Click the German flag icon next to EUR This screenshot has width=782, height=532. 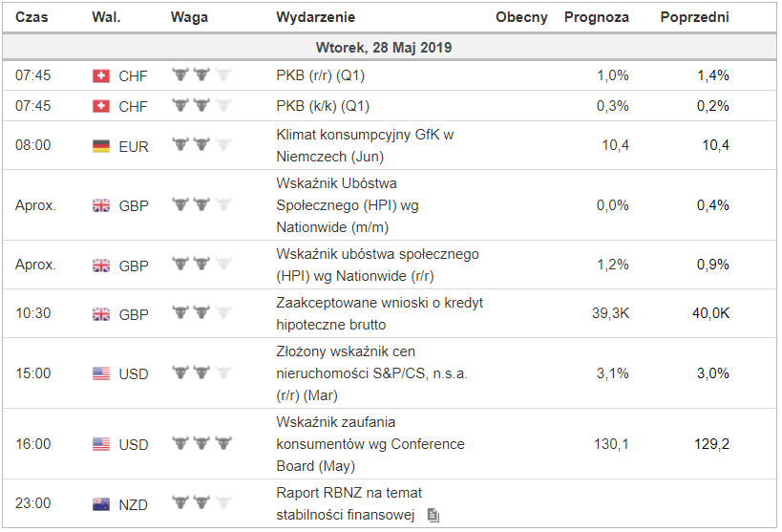coord(100,145)
